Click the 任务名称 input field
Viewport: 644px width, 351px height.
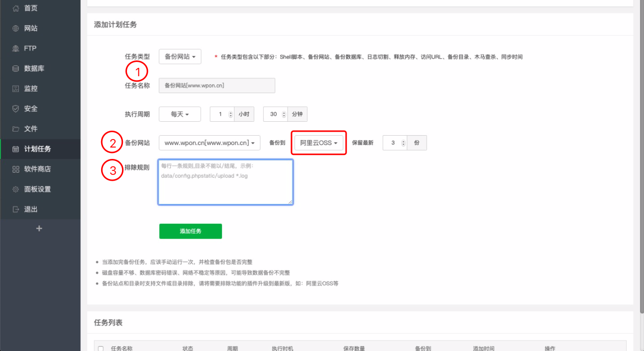tap(217, 86)
